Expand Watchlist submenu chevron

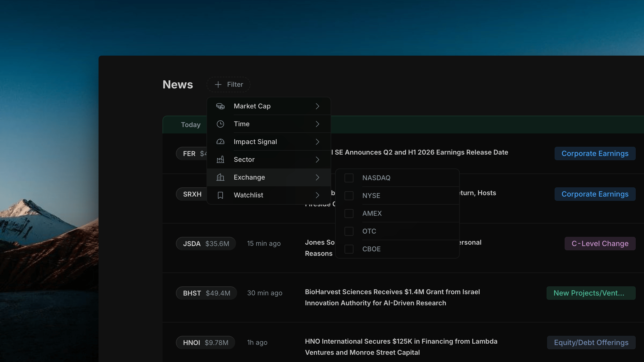pyautogui.click(x=318, y=195)
